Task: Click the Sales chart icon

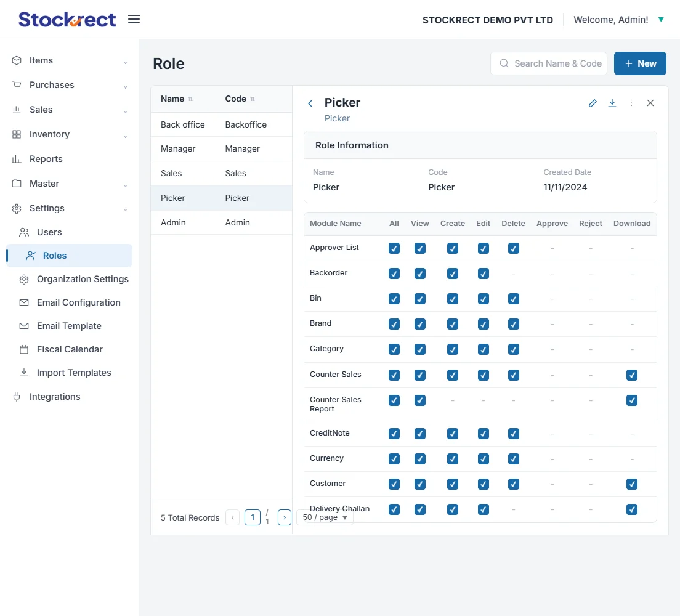Action: [17, 109]
